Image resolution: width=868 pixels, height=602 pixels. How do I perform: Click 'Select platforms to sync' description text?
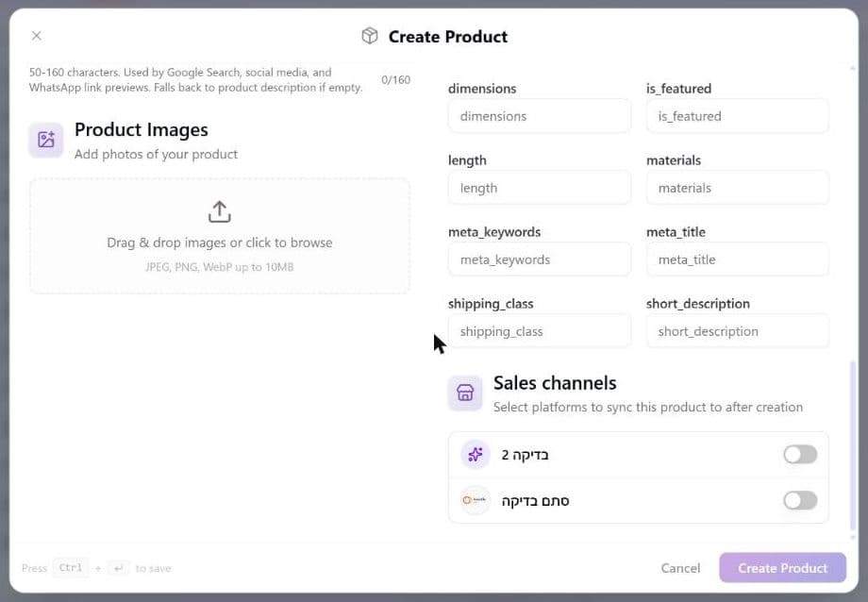[x=647, y=407]
